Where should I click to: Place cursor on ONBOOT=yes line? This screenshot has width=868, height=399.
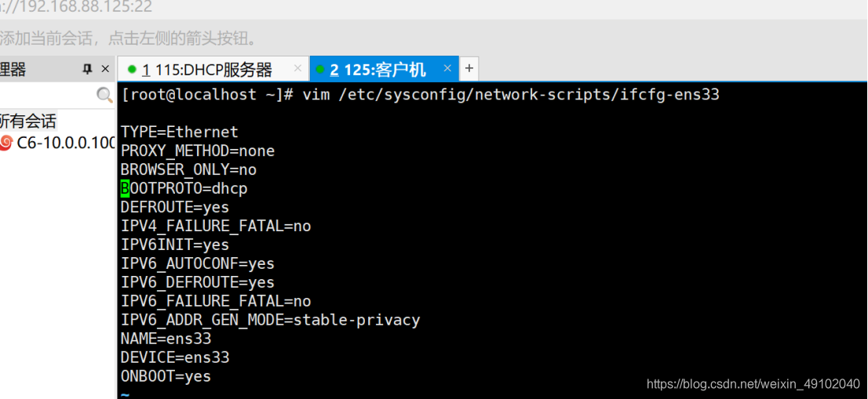coord(166,376)
